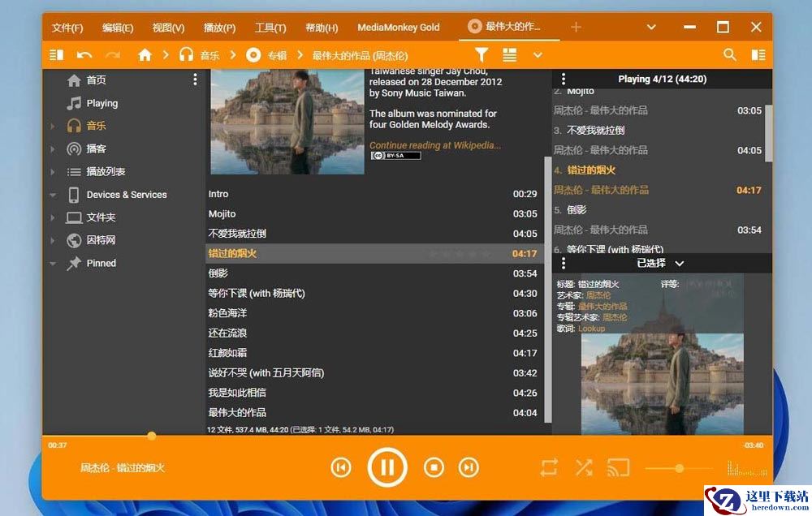
Task: Expand the Devices & Services tree node
Action: click(x=53, y=196)
